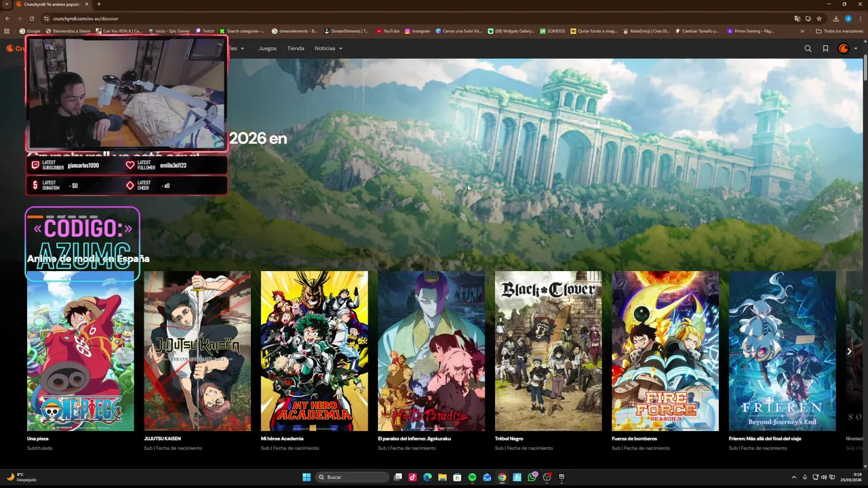Open TikTok app from the taskbar
868x488 pixels.
412,477
